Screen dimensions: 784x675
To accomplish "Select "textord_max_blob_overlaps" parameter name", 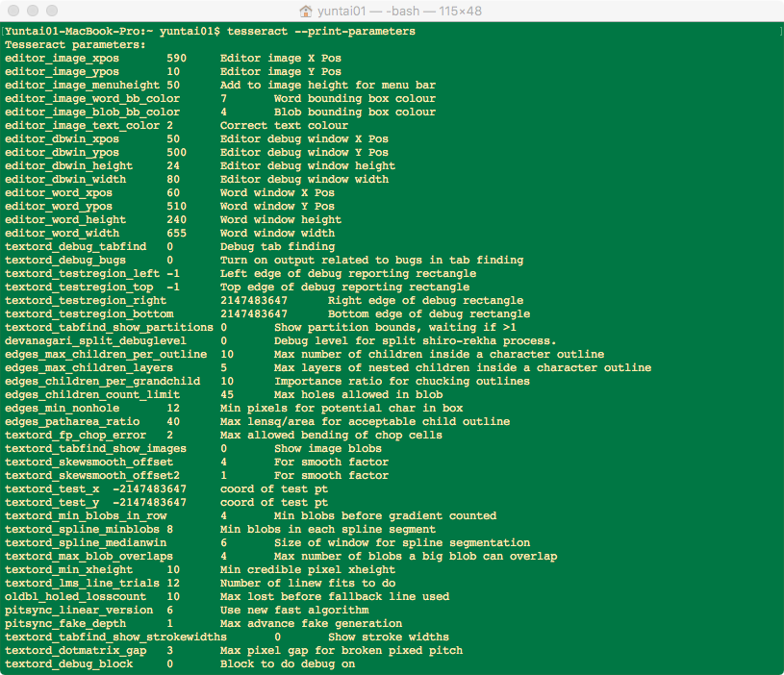I will tap(89, 558).
